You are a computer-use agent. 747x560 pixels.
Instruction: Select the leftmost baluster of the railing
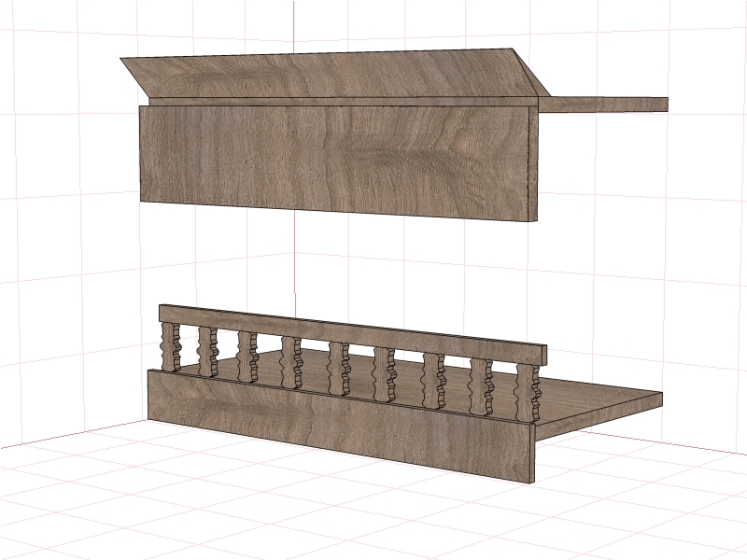click(x=172, y=346)
